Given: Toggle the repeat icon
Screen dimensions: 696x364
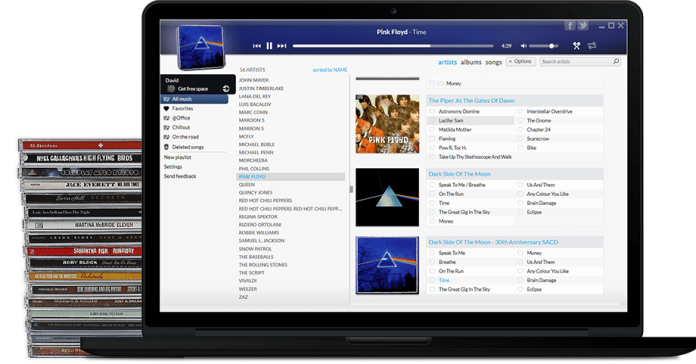Looking at the screenshot, I should pos(592,45).
